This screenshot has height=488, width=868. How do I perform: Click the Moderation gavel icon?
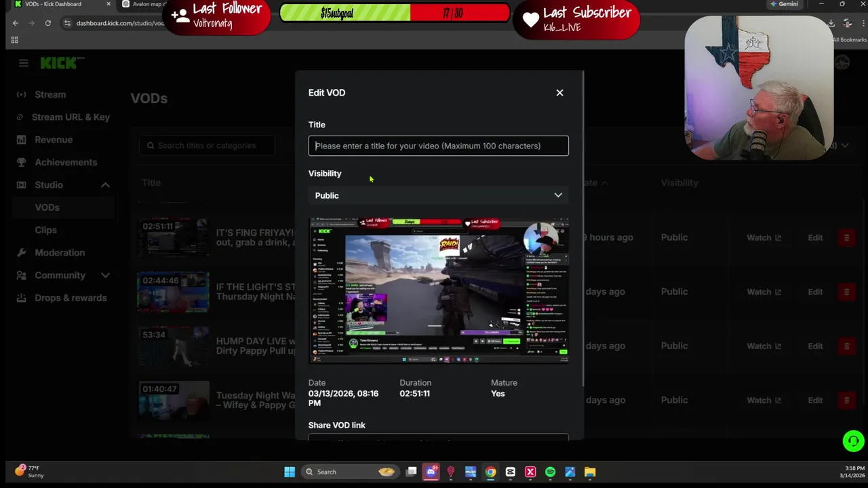click(x=21, y=253)
